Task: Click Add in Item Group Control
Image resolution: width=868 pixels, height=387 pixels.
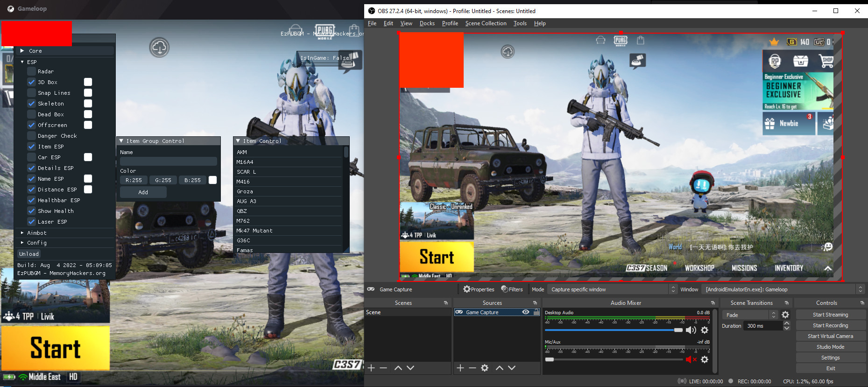Action: [143, 192]
